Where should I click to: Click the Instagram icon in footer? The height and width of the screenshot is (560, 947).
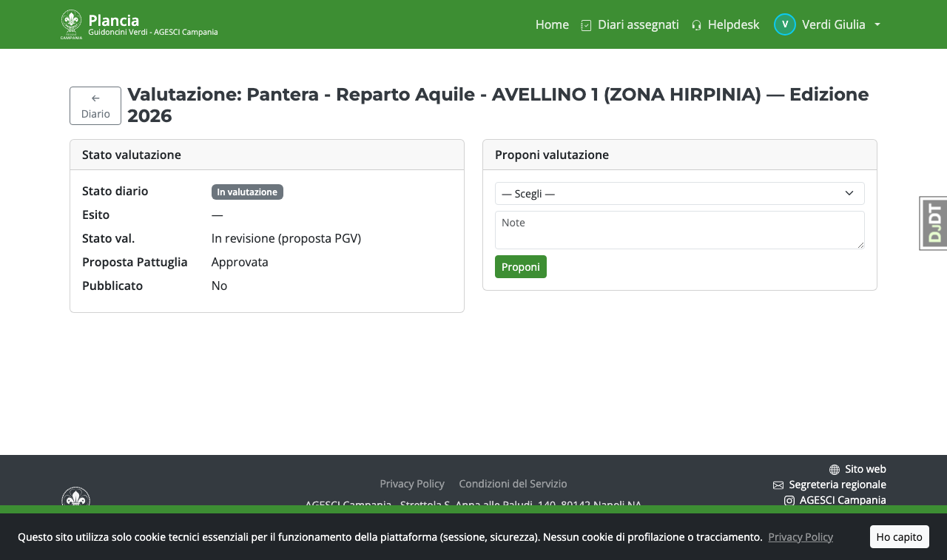coord(789,501)
